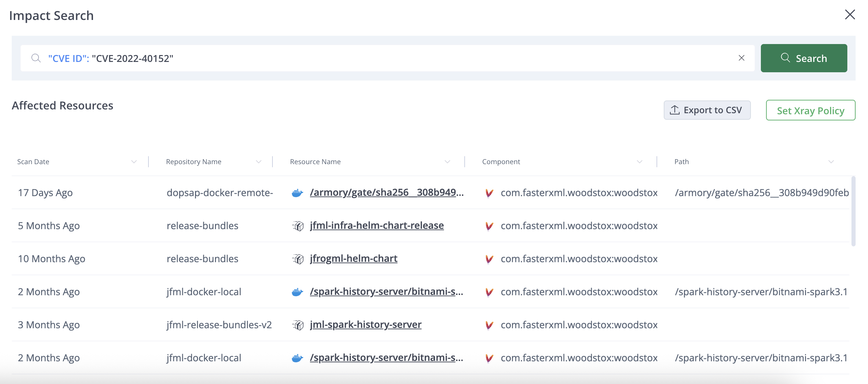868x384 pixels.
Task: Click release bundle icon beside jml-spark-history-server
Action: (x=298, y=325)
